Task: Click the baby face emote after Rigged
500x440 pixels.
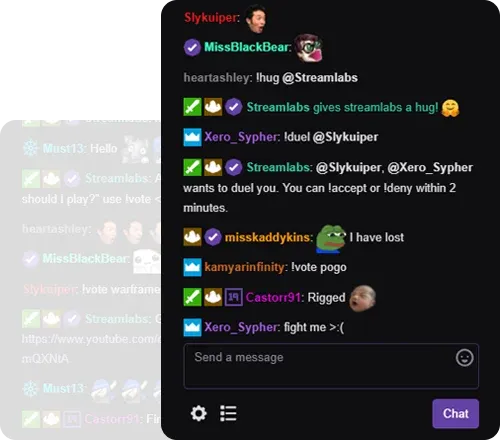Action: point(362,298)
